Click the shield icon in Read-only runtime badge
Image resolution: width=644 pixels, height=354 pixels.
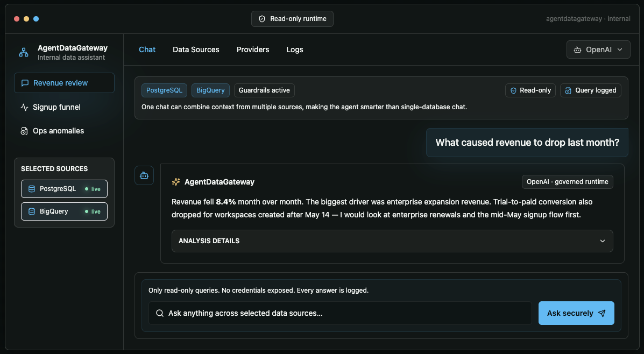pos(262,19)
